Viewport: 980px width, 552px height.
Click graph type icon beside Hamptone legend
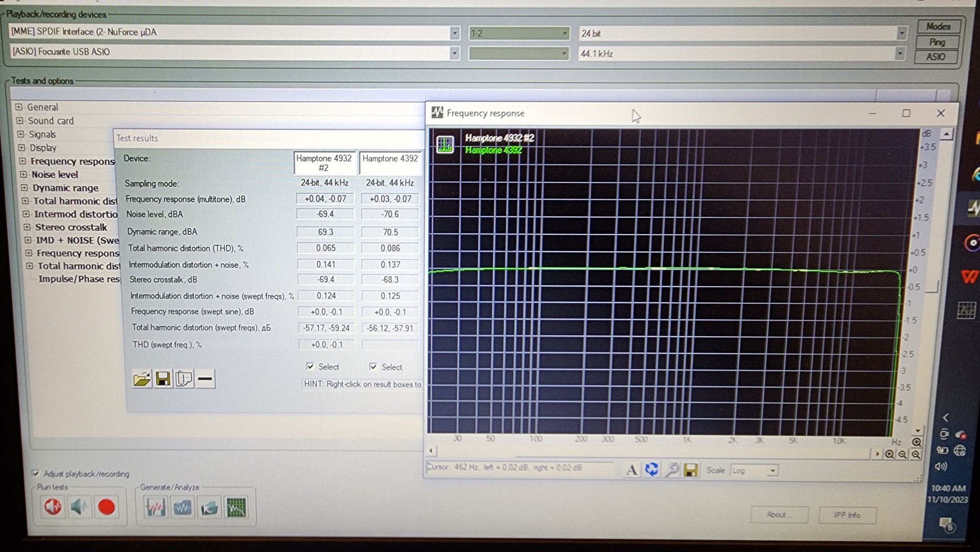[x=445, y=144]
